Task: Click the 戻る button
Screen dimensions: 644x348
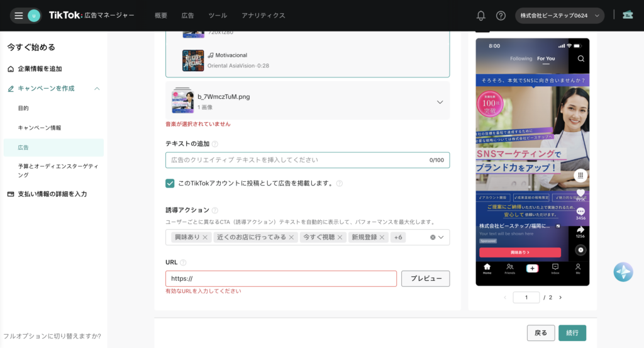Action: (x=541, y=333)
